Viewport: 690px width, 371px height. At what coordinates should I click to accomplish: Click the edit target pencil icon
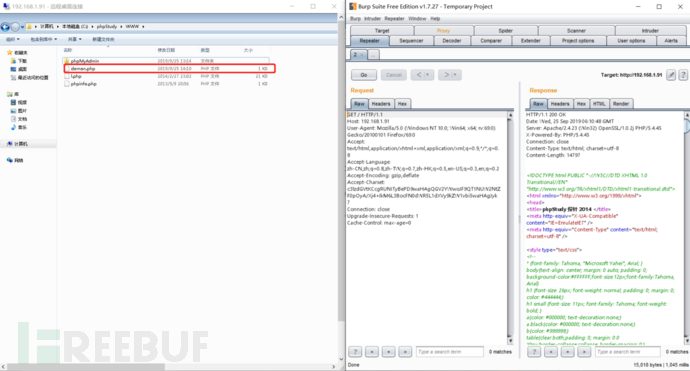click(x=671, y=75)
